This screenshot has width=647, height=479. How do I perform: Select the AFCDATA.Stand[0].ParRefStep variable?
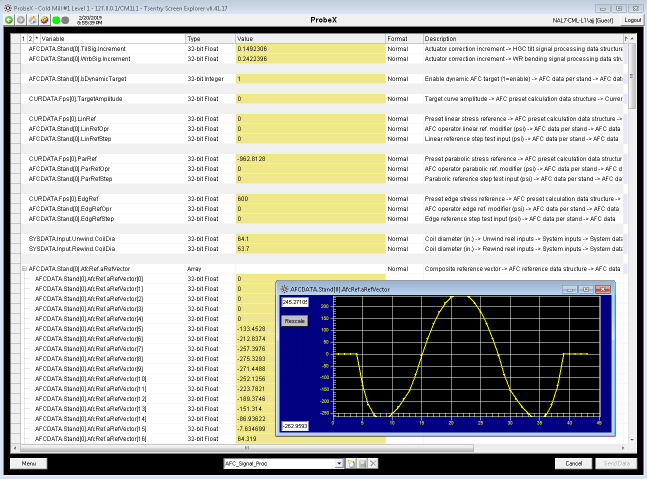(x=70, y=179)
